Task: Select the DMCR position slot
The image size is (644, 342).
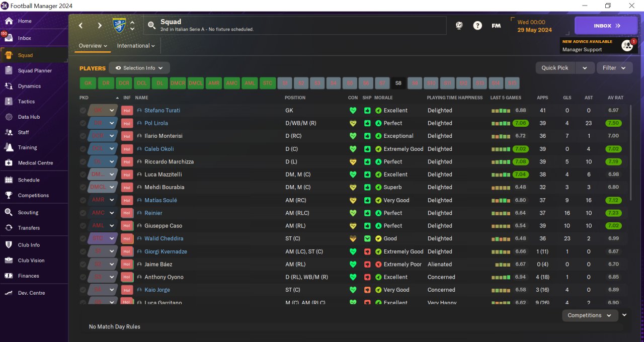Action: (x=178, y=83)
